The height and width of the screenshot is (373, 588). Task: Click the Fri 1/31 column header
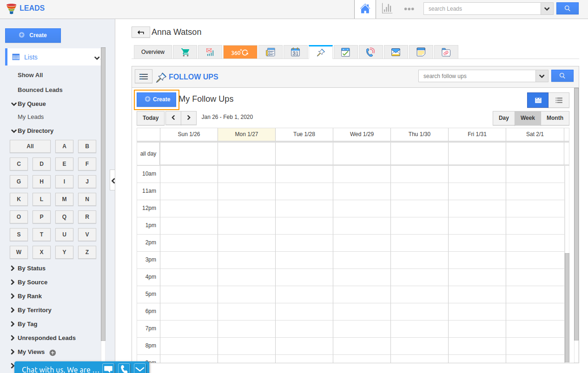477,134
